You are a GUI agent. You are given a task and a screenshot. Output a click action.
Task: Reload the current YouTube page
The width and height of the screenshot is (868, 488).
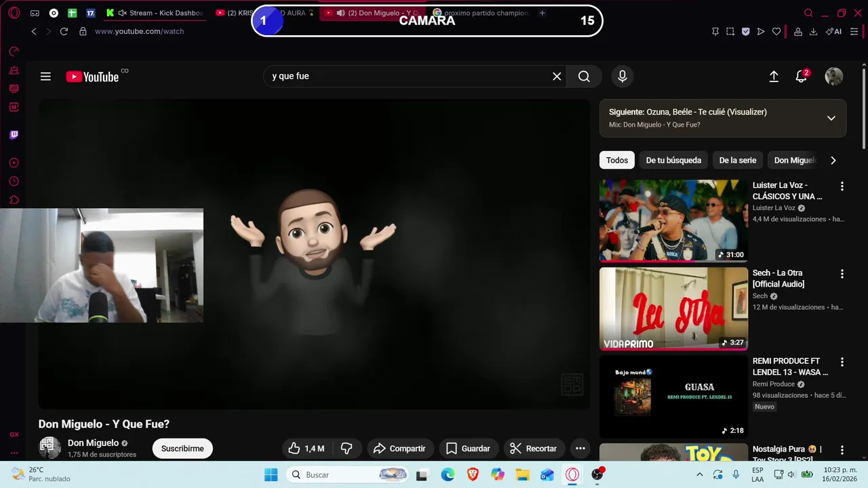pos(64,31)
